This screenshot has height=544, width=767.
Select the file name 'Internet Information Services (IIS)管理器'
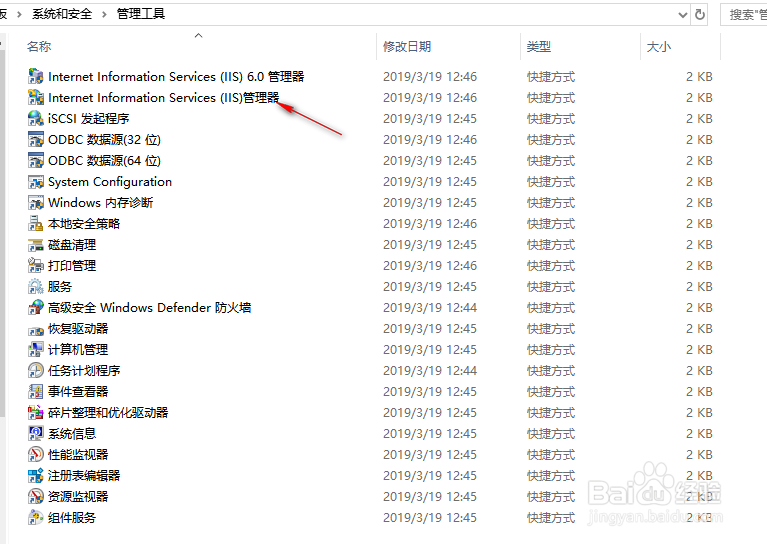point(164,98)
